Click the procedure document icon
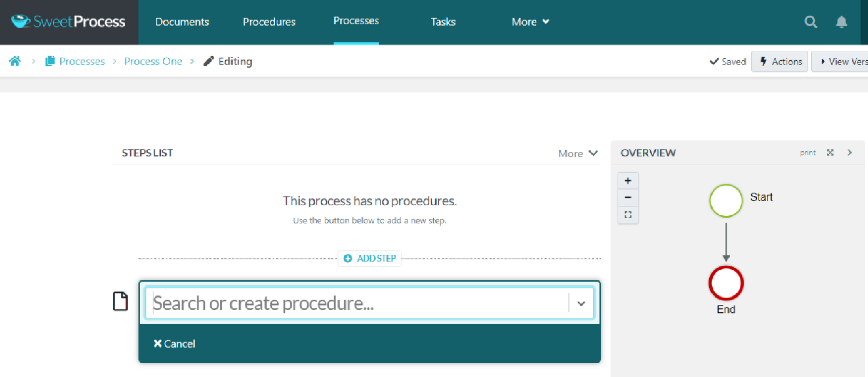Viewport: 868px width, 377px height. [120, 301]
